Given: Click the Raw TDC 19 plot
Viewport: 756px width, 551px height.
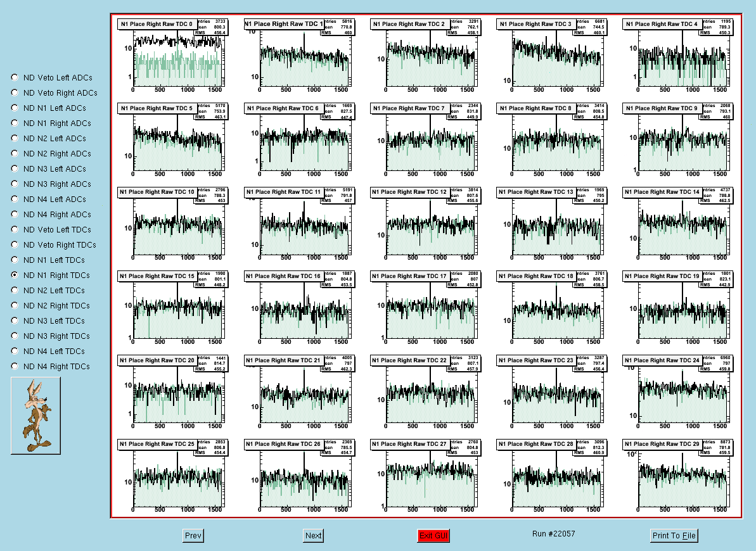Looking at the screenshot, I should (x=677, y=307).
